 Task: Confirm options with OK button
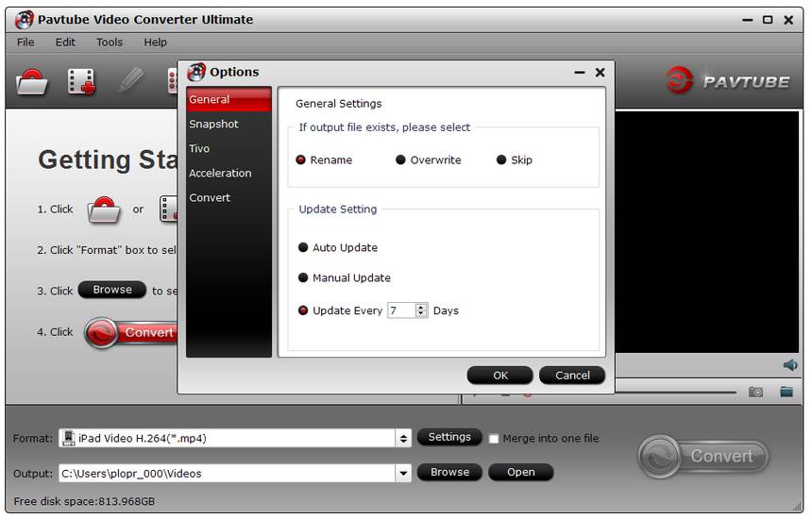499,376
